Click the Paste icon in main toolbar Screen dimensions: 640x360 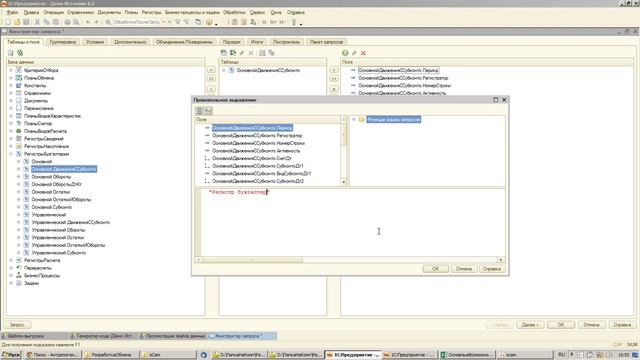coord(56,22)
